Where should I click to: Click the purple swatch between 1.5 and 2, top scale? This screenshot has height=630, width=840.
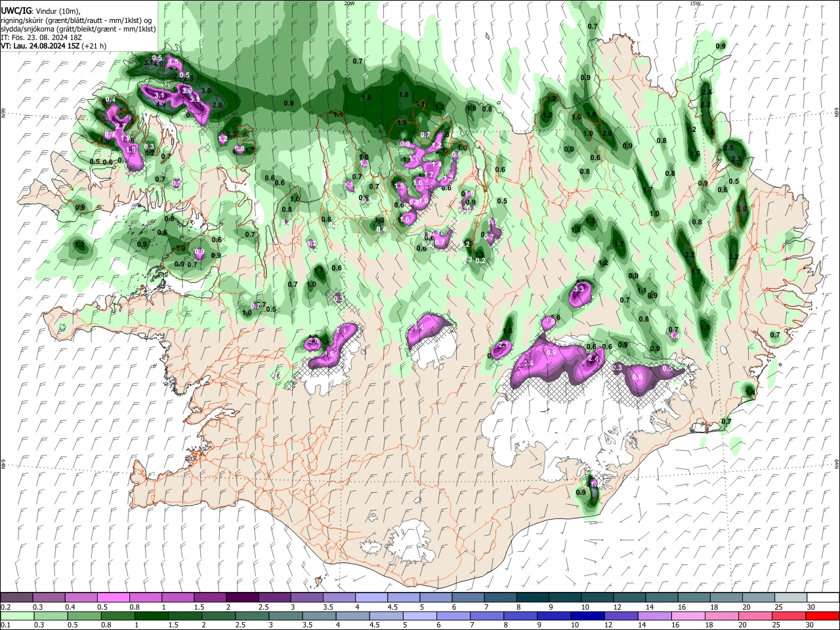pyautogui.click(x=209, y=598)
